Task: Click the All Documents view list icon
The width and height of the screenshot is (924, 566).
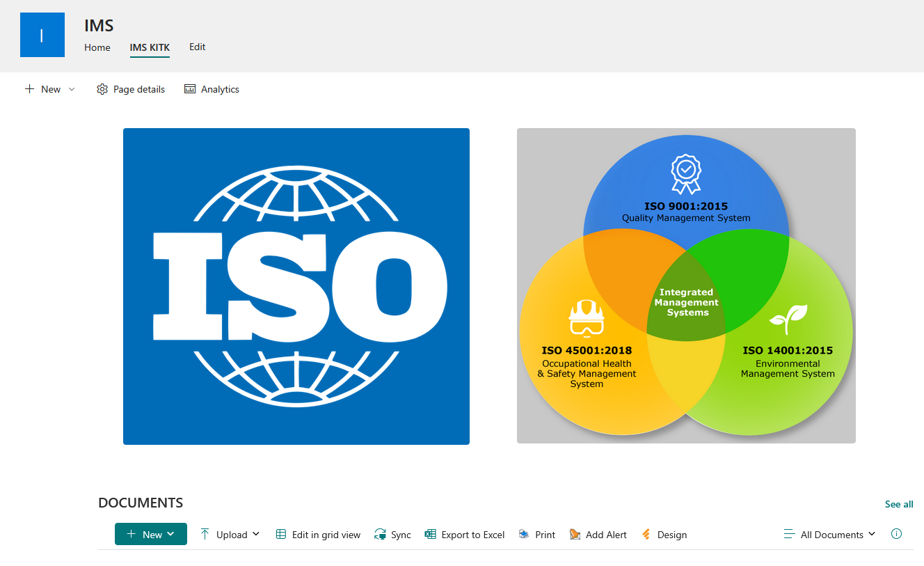Action: pyautogui.click(x=789, y=535)
